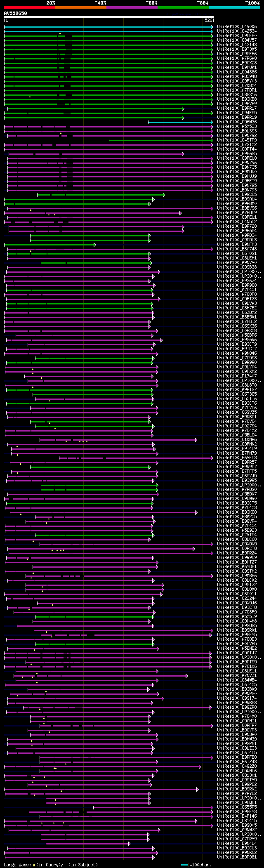Select label UniRef100_Q45TP9
264x868 pixels.
(x=237, y=140)
